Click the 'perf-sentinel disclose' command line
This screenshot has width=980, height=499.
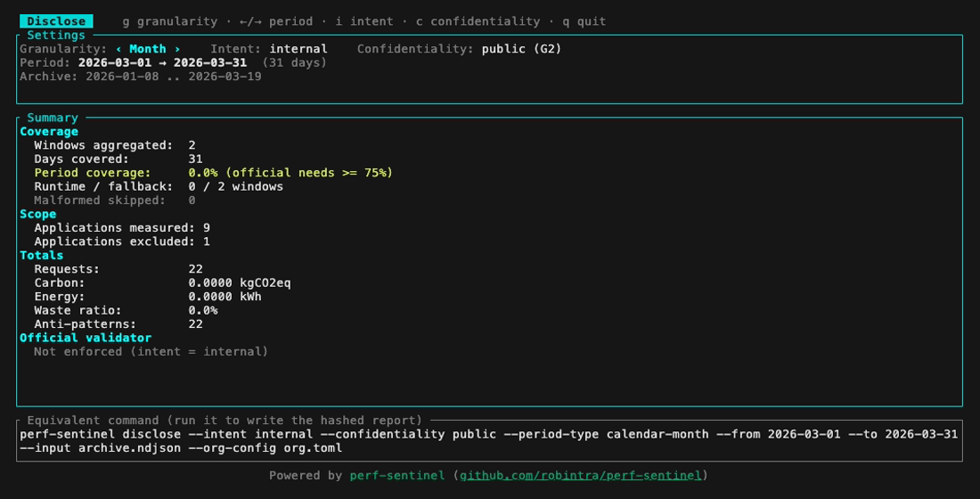pos(489,434)
